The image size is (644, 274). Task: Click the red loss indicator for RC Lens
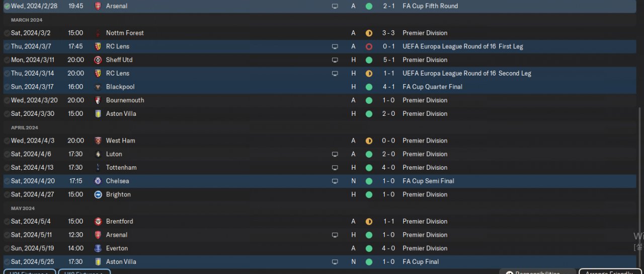click(x=369, y=47)
